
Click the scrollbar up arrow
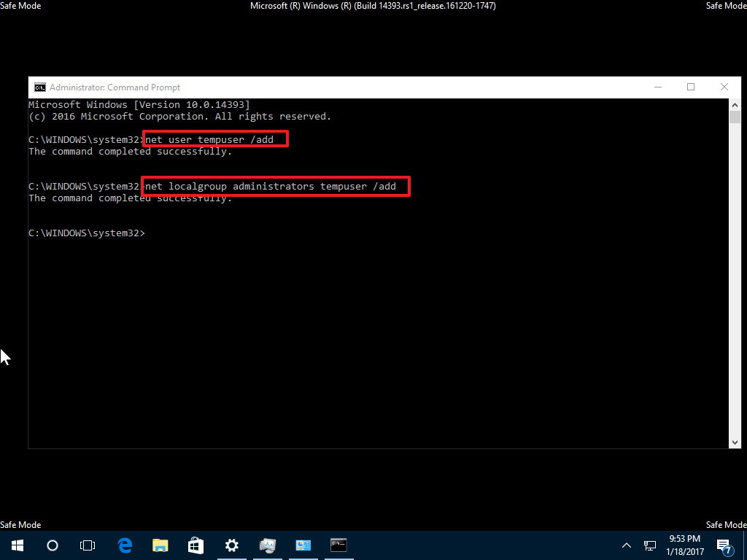[x=735, y=104]
